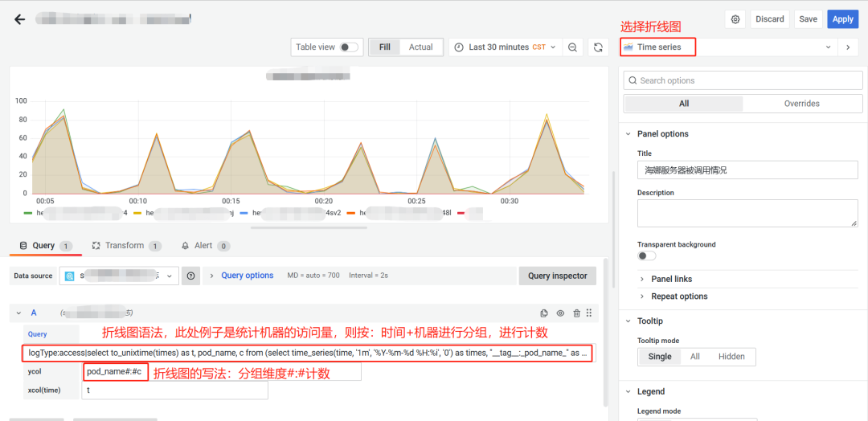
Task: Click the search magnifier in options
Action: coord(633,81)
